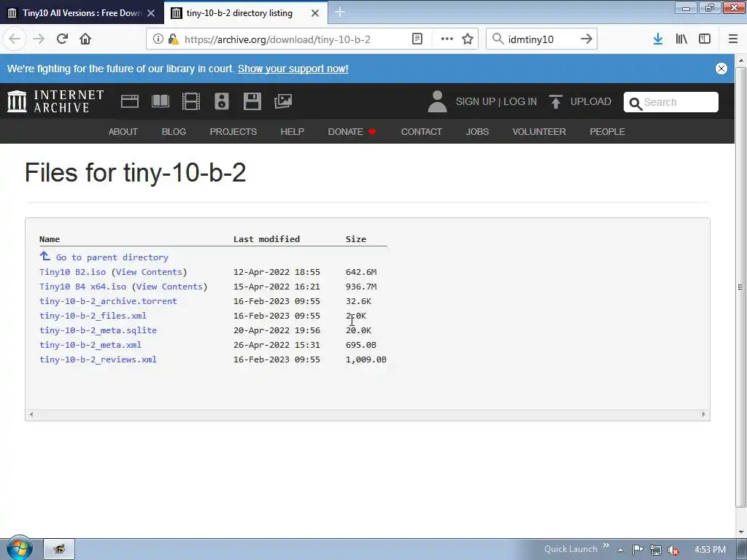
Task: Download Tiny10 B4 x64.iso file
Action: point(83,287)
